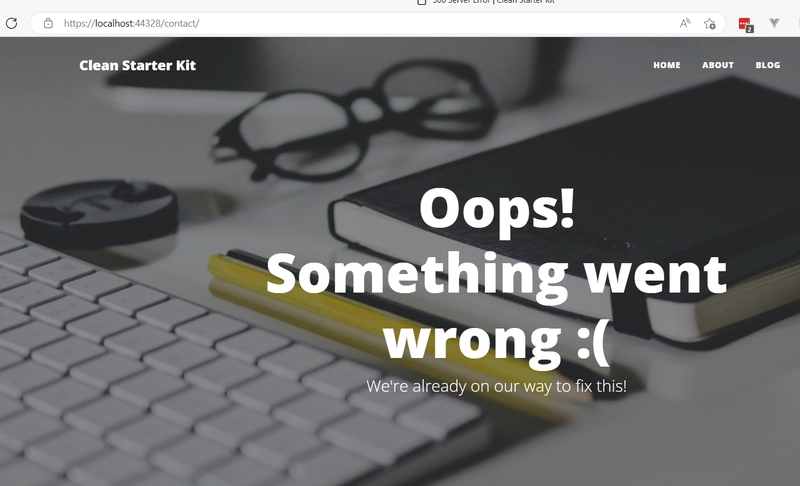800x486 pixels.
Task: Click the Oops! heading text
Action: 497,209
